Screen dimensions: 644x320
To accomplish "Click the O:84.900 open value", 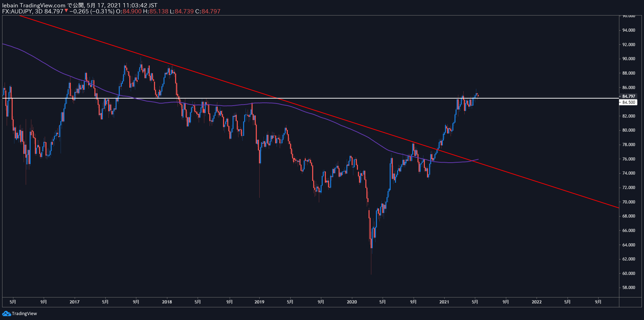I will pyautogui.click(x=129, y=11).
